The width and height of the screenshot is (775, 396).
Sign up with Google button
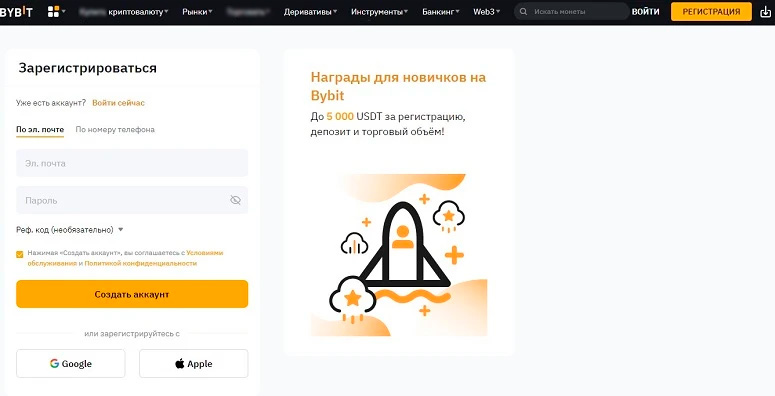71,364
